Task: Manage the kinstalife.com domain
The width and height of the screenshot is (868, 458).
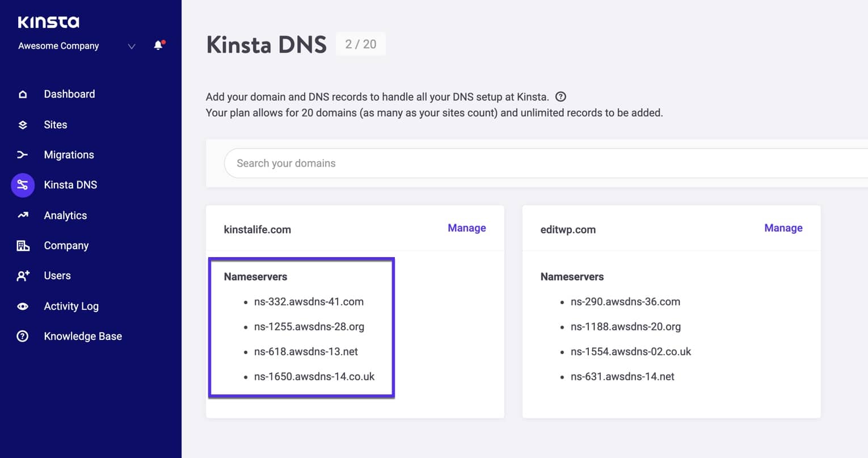Action: [466, 228]
